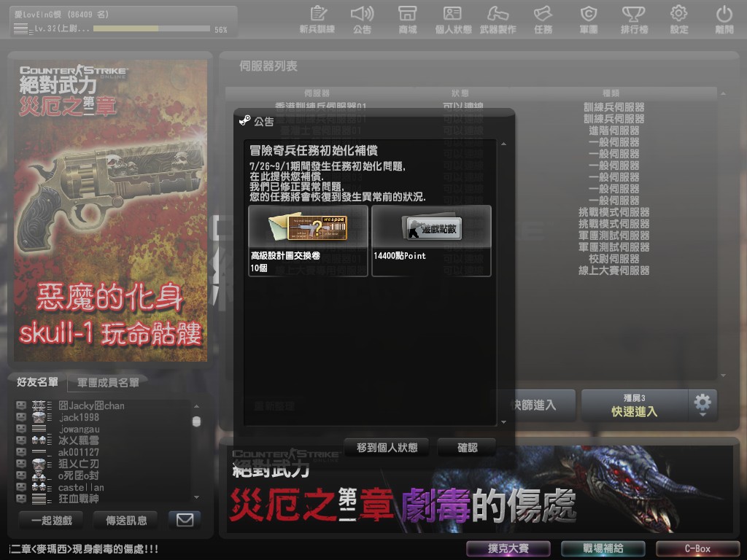The image size is (747, 560).
Task: Open the C-Box button
Action: (697, 548)
